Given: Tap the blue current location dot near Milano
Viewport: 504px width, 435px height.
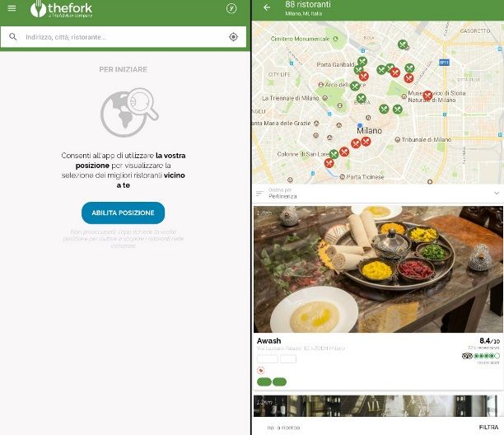Looking at the screenshot, I should pos(360,125).
